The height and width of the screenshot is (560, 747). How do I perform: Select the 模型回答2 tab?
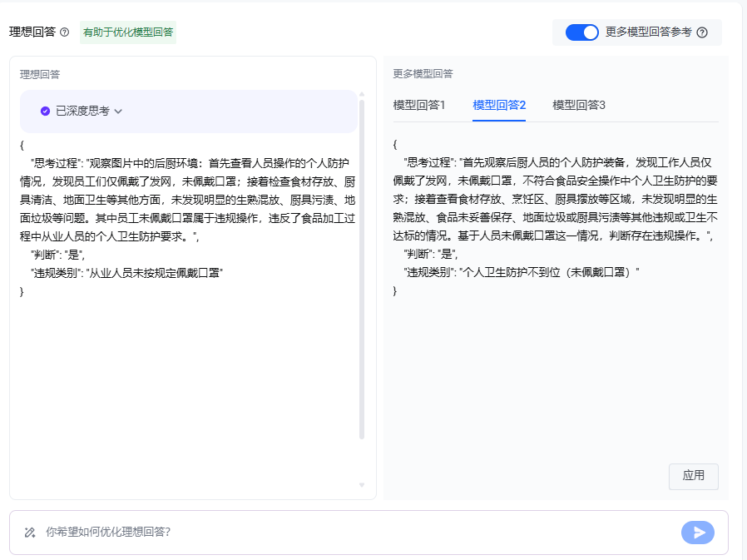[499, 105]
